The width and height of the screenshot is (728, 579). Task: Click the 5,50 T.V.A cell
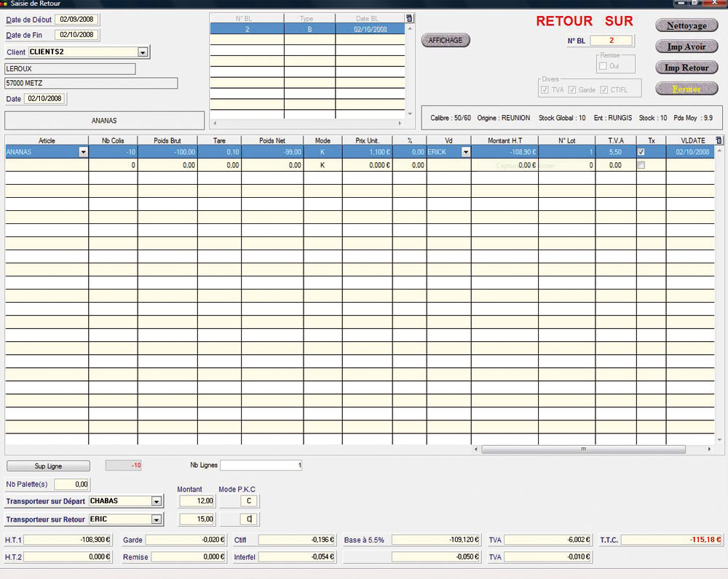click(616, 152)
